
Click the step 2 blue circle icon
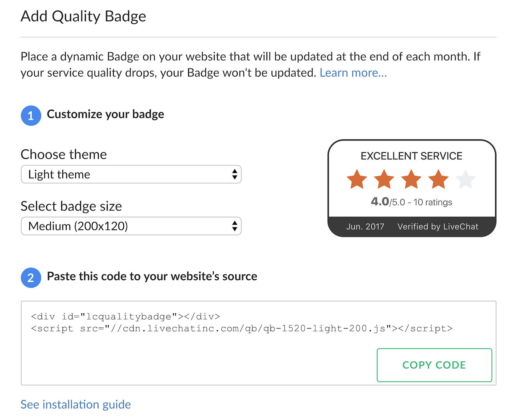pyautogui.click(x=31, y=278)
